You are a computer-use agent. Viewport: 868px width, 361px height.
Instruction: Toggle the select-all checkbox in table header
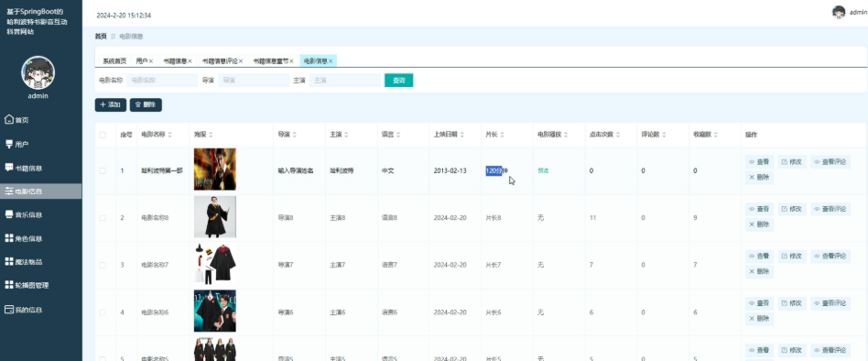103,135
